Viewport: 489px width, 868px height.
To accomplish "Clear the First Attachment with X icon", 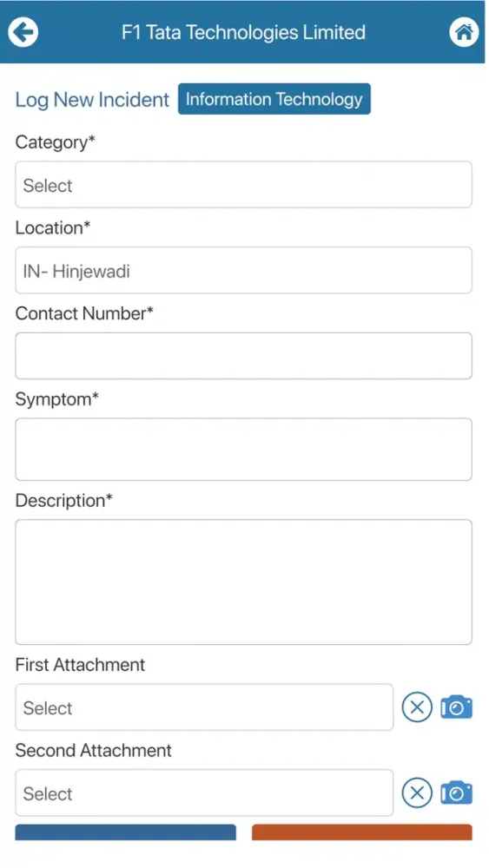I will tap(416, 707).
